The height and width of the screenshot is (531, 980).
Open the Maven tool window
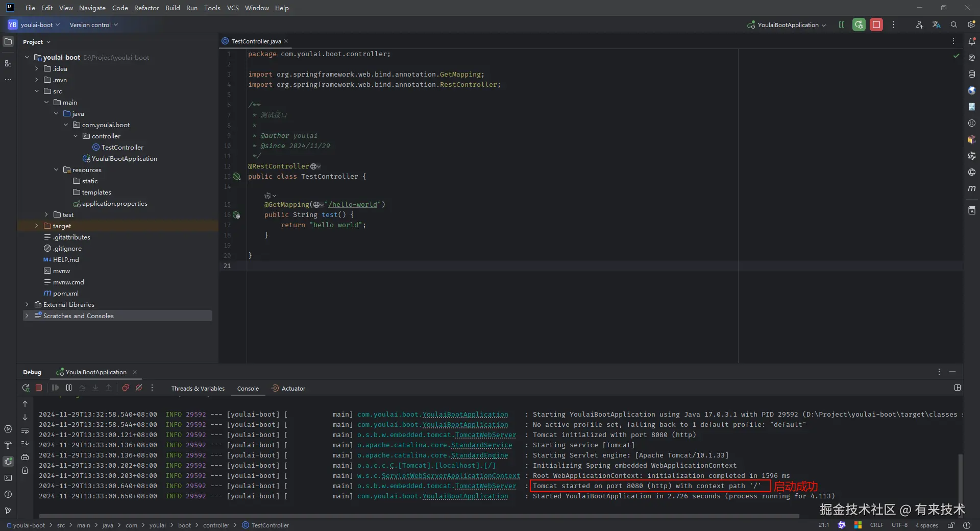tap(971, 188)
